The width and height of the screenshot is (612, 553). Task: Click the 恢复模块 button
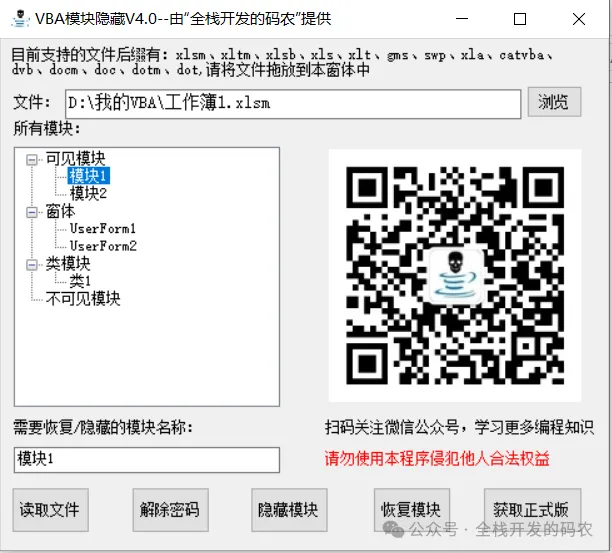[412, 510]
